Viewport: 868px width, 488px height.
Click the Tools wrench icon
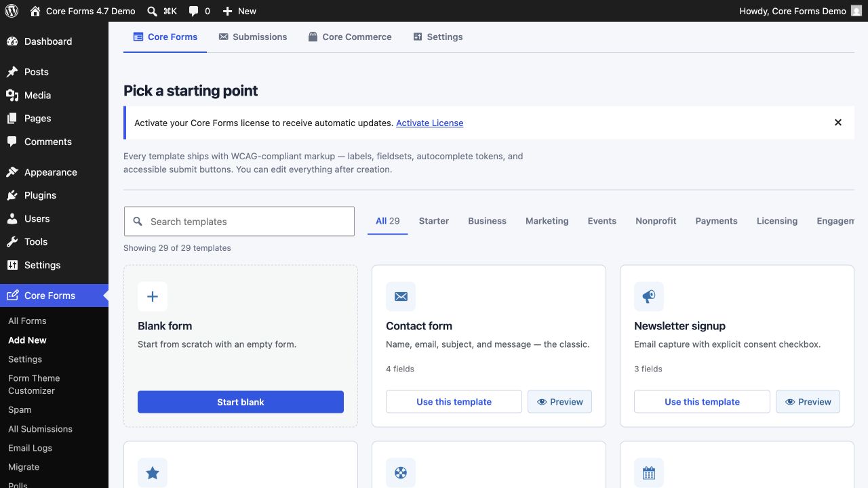[12, 241]
